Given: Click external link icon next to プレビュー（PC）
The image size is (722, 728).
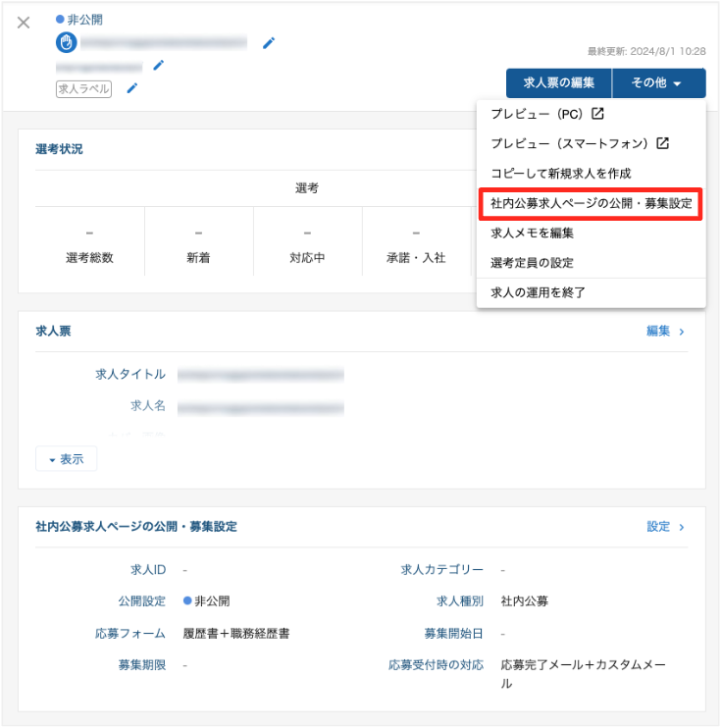Looking at the screenshot, I should click(x=597, y=113).
